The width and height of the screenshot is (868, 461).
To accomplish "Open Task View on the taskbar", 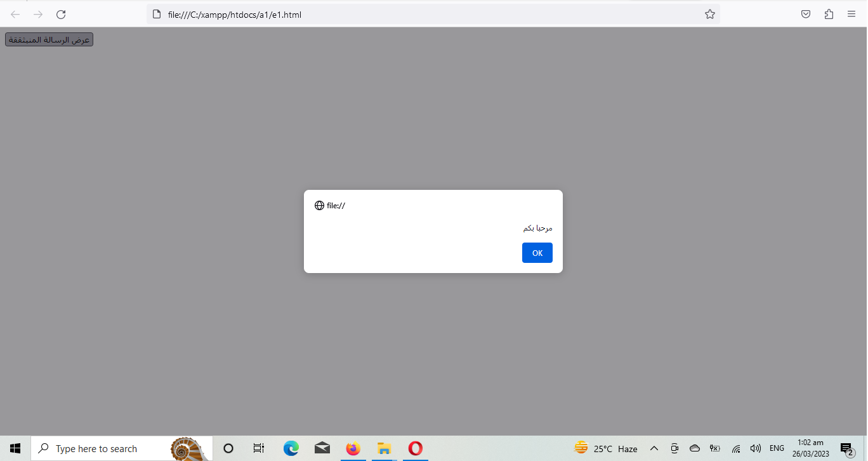I will point(259,448).
